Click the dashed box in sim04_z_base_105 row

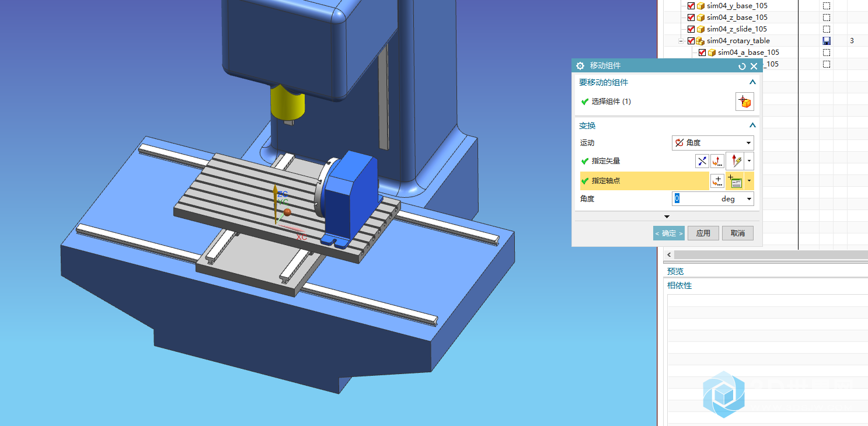pyautogui.click(x=827, y=18)
